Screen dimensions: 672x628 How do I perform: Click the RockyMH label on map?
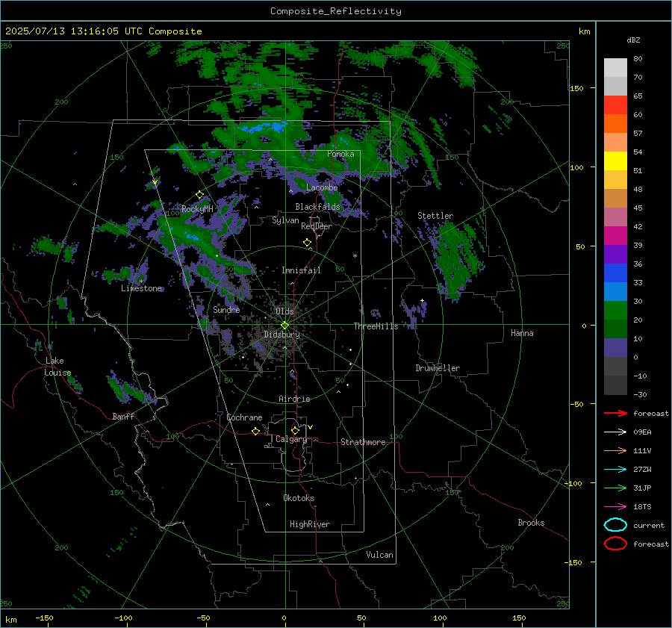(197, 209)
